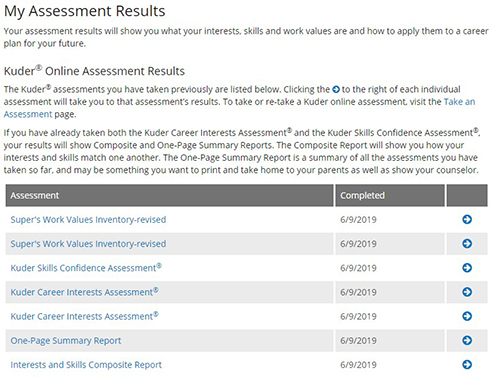Viewport: 500px width, 389px height.
Task: Open Interests and Skills Composite Report arrow icon
Action: click(467, 365)
